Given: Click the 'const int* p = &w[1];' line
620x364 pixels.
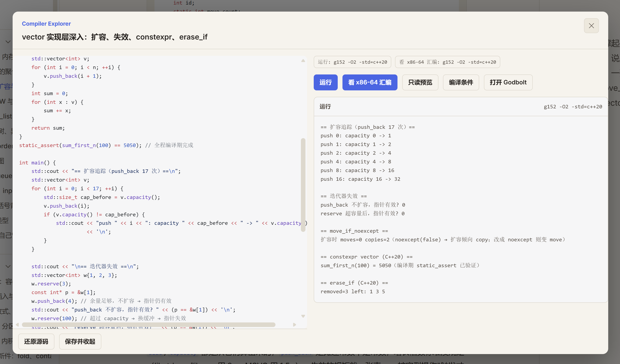Looking at the screenshot, I should 63,292.
